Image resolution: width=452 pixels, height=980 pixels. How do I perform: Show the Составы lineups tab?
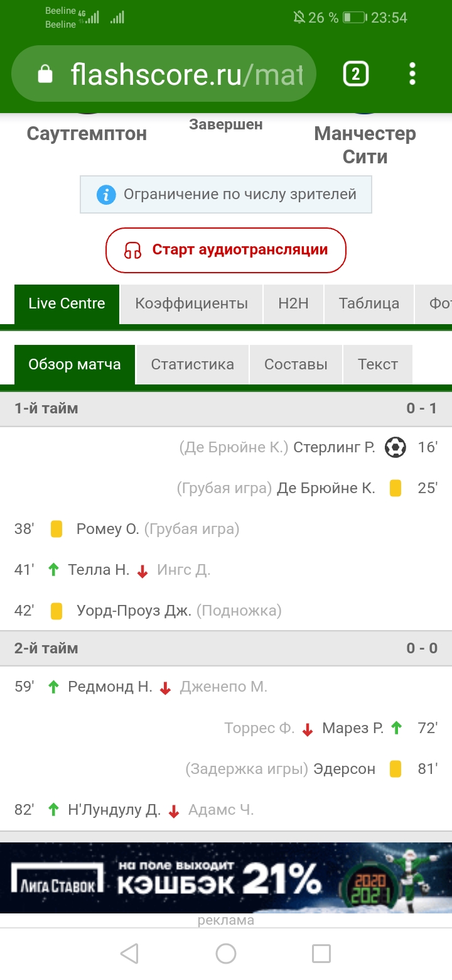point(296,364)
